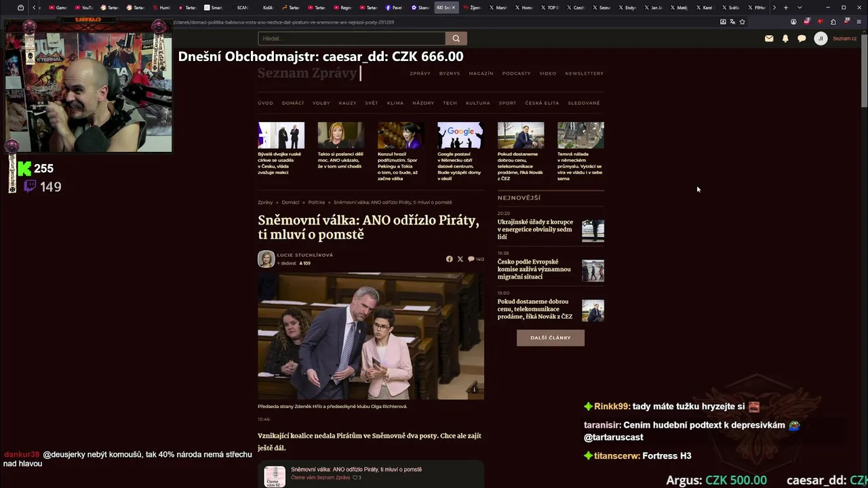Go to NÁZORY section
The height and width of the screenshot is (488, 868).
[423, 103]
